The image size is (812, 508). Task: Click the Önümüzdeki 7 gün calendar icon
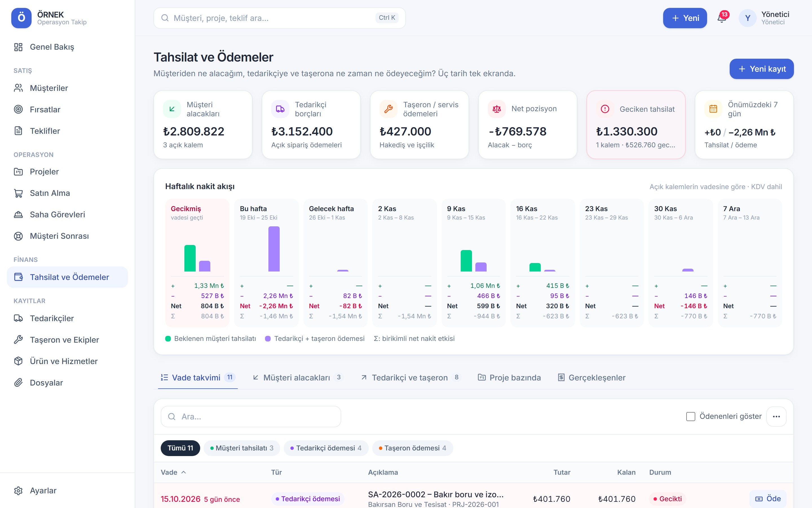(713, 109)
